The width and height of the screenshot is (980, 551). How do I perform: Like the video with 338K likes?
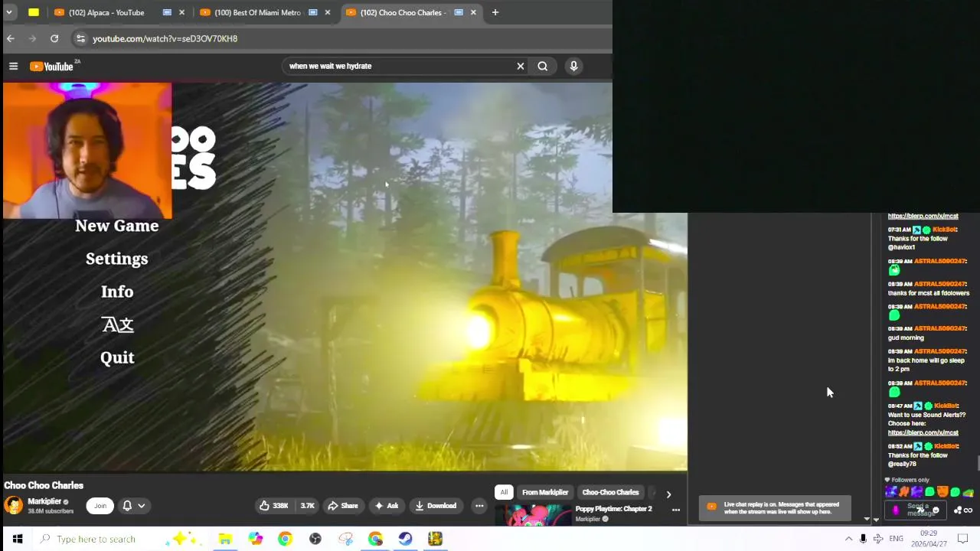pyautogui.click(x=274, y=506)
